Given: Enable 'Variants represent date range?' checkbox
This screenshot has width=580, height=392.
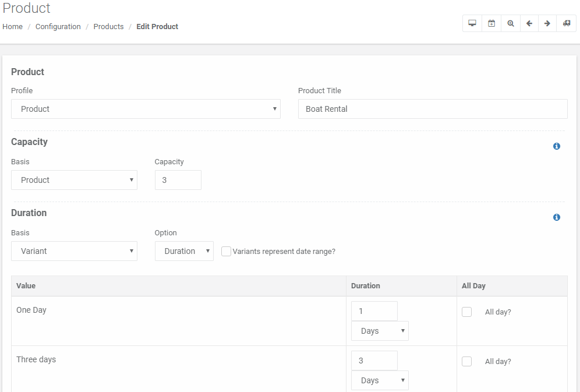Looking at the screenshot, I should (226, 252).
